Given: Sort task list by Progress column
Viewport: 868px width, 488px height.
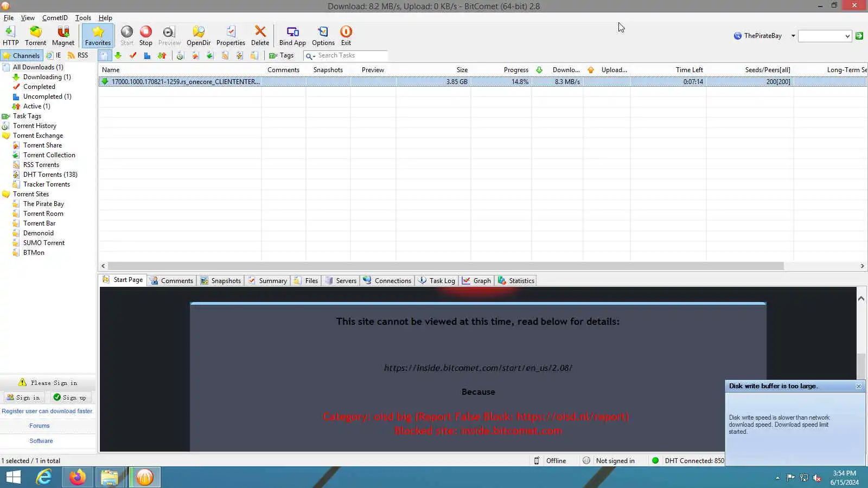Looking at the screenshot, I should point(501,70).
